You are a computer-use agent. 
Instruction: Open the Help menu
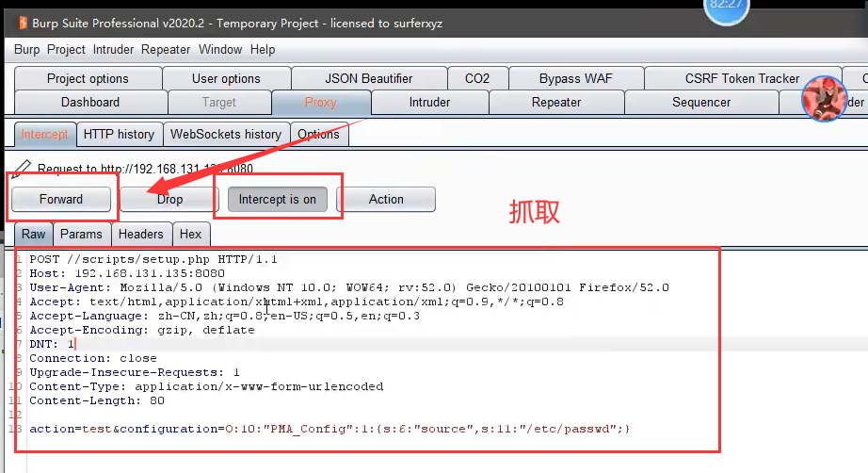click(263, 50)
